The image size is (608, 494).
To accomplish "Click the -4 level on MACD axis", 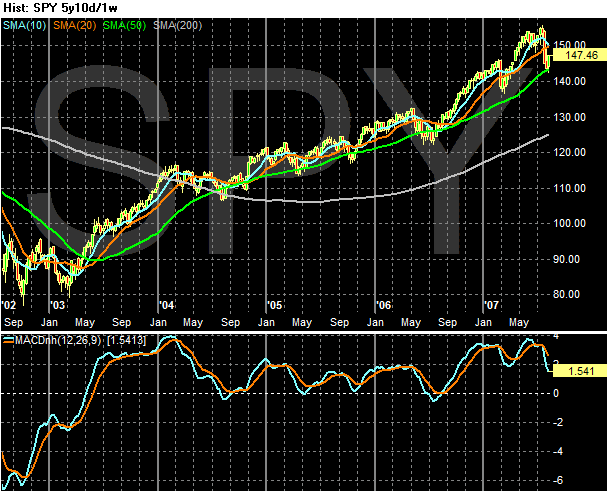I will [x=558, y=451].
